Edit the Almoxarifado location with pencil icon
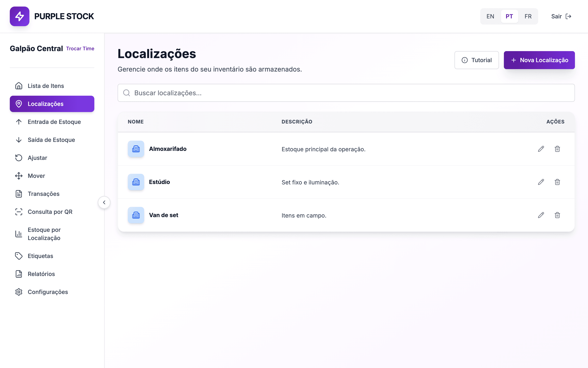 pyautogui.click(x=541, y=149)
